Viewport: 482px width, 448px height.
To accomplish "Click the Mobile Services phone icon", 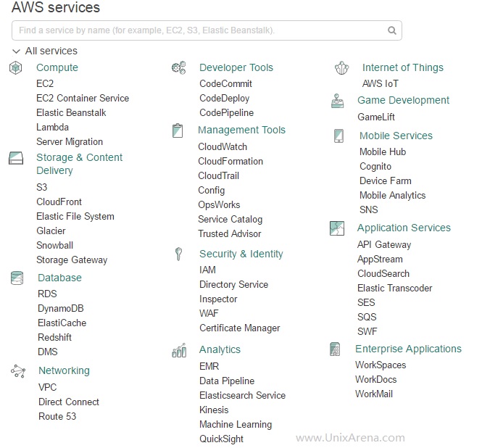I will pos(338,136).
